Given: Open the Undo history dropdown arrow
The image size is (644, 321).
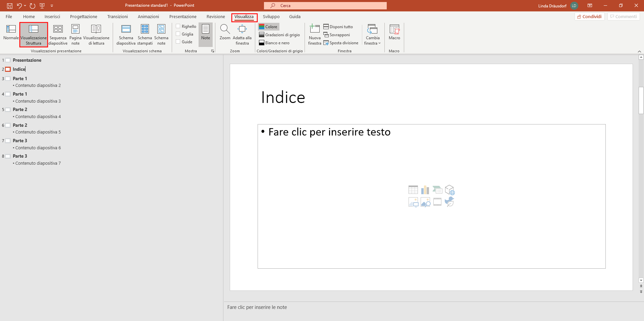Looking at the screenshot, I should point(25,6).
